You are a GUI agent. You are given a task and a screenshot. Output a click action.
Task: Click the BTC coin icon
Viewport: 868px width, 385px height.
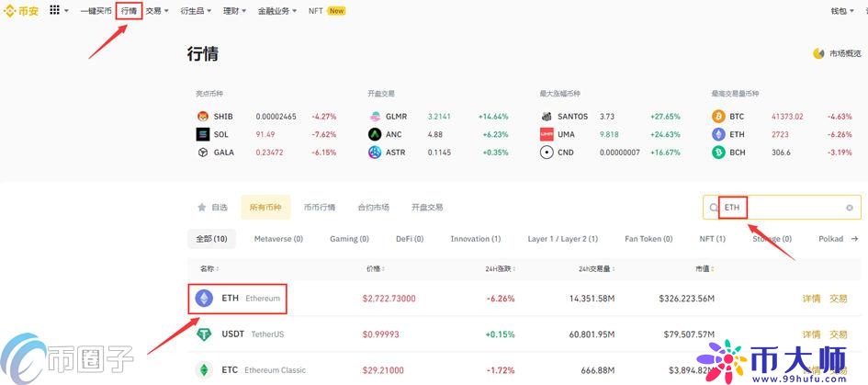(x=718, y=117)
